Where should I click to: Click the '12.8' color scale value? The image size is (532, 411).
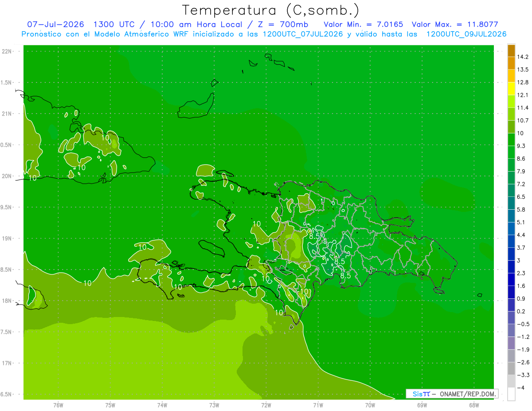point(523,82)
